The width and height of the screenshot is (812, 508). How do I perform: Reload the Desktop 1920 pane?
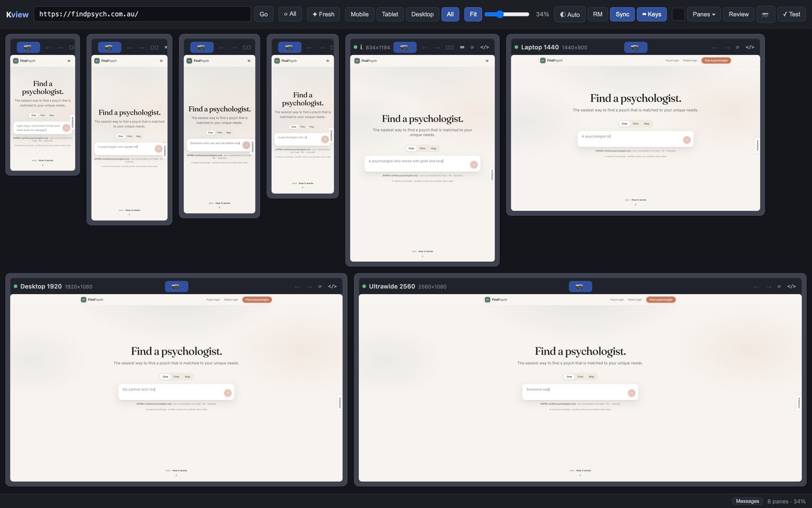[320, 287]
